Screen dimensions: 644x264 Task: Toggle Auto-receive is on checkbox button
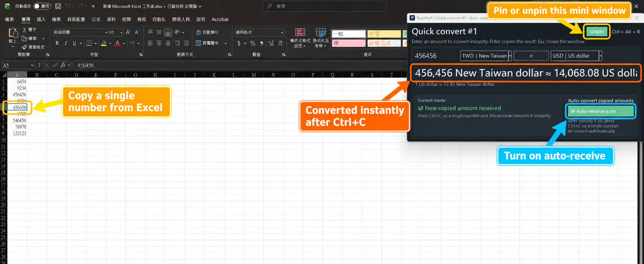tap(601, 111)
